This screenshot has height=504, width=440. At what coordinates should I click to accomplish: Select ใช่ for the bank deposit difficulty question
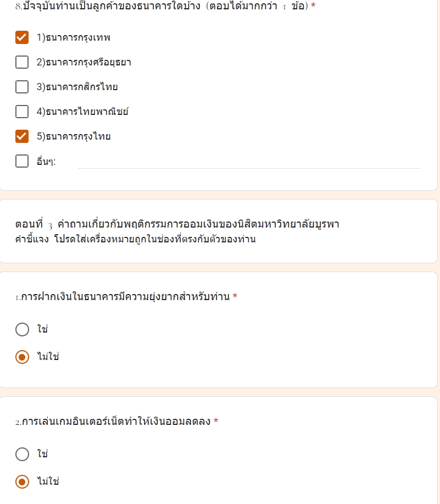click(23, 330)
